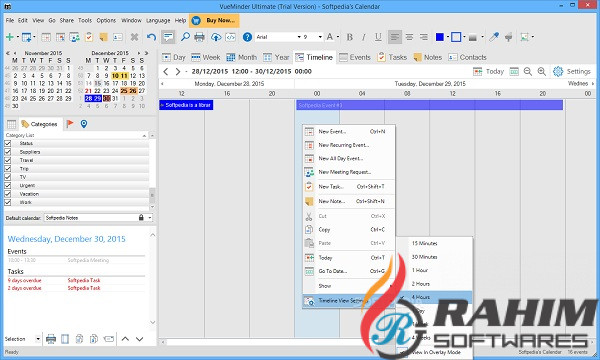This screenshot has width=600, height=360.
Task: Open the location pin tab in sidebar
Action: click(84, 124)
